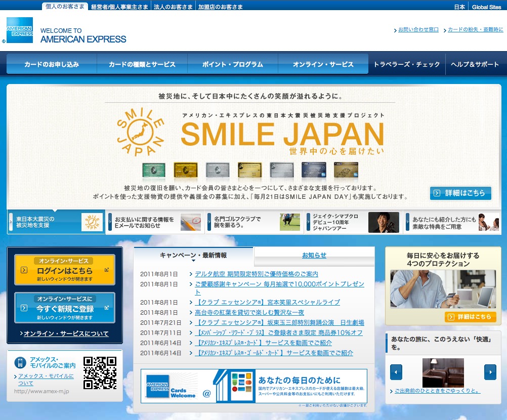Select 東日本大震災の被災地を支援 carousel item
The width and height of the screenshot is (507, 420).
56,222
